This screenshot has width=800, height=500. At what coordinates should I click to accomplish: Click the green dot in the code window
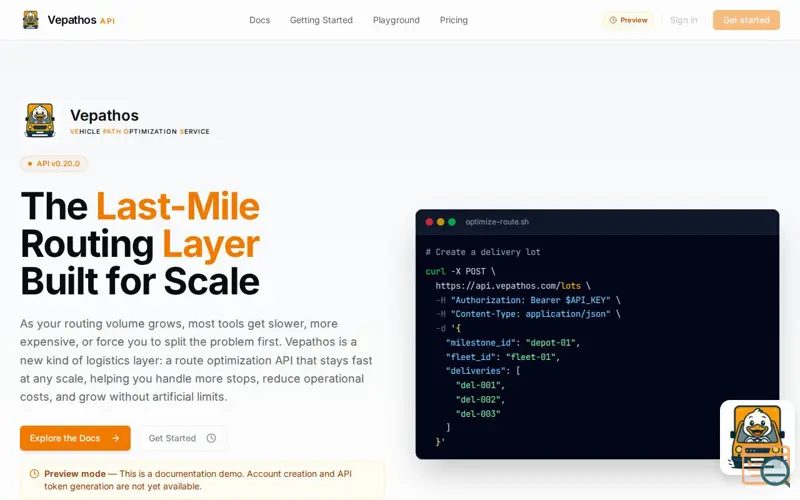(452, 222)
